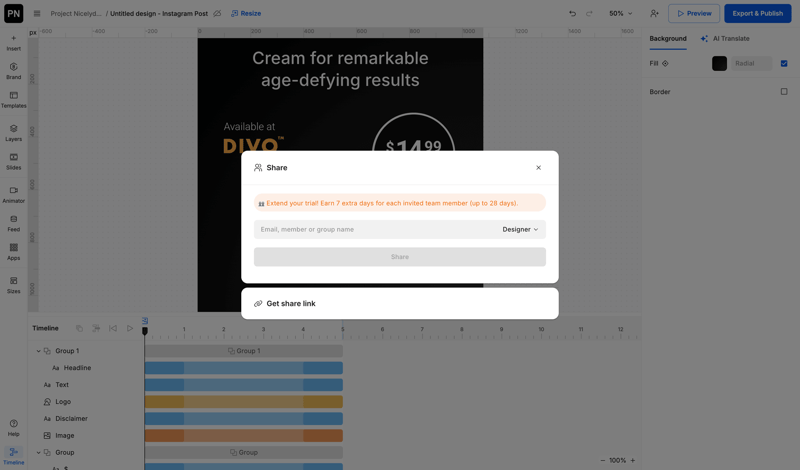This screenshot has width=800, height=470.
Task: Toggle the Border checkbox
Action: (x=784, y=92)
